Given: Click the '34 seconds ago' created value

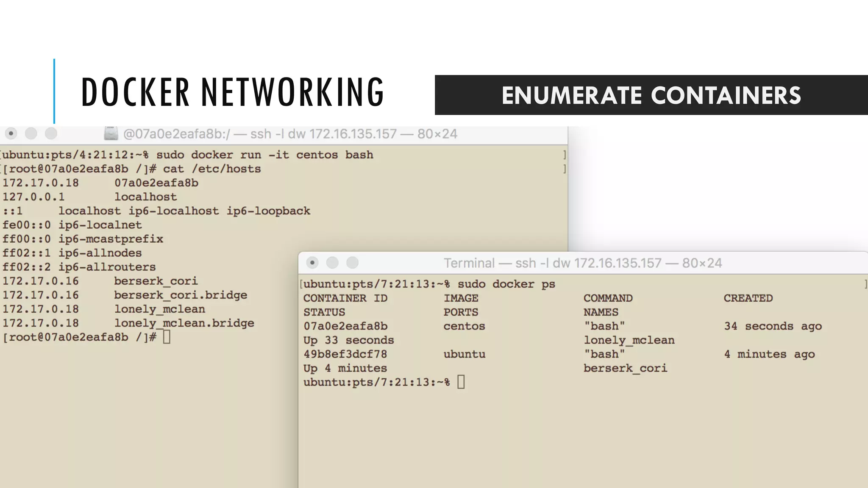Looking at the screenshot, I should (773, 326).
